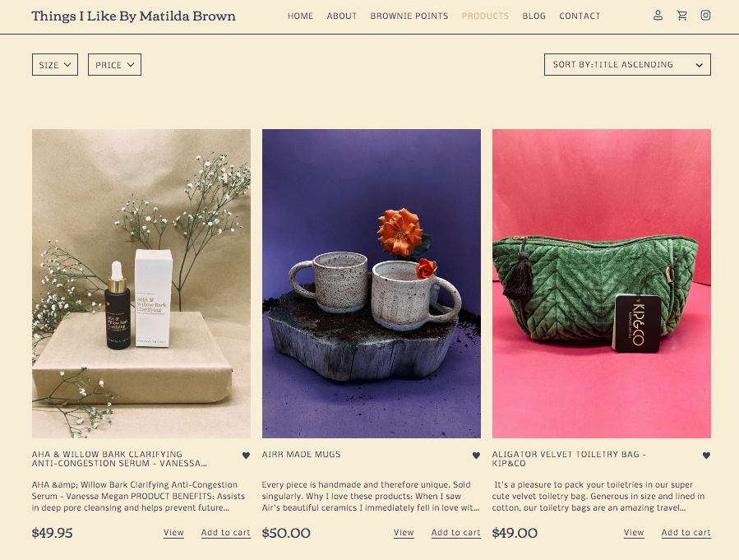The image size is (739, 560).
Task: View the Aligator Velvet Toiletry Bag
Action: coord(634,533)
